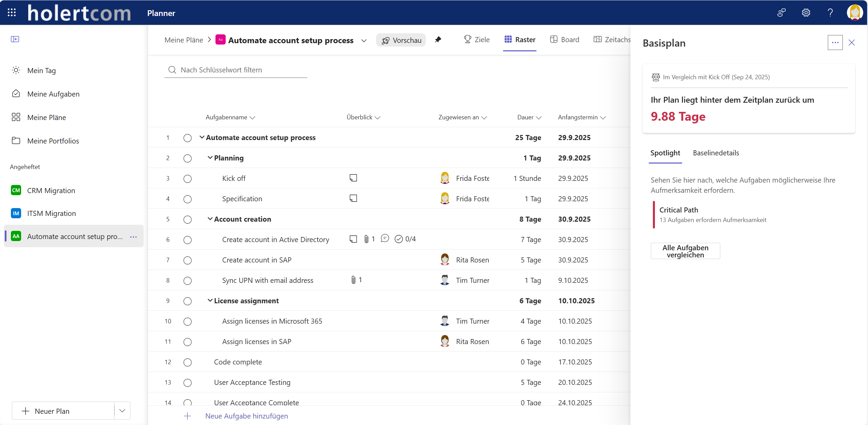The height and width of the screenshot is (425, 868).
Task: Mark Kick off task as complete
Action: coord(188,178)
